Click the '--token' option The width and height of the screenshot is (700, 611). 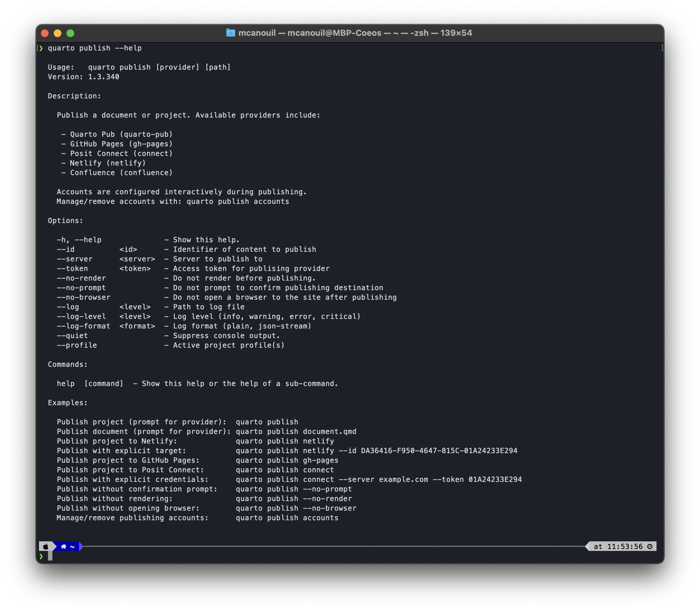72,268
